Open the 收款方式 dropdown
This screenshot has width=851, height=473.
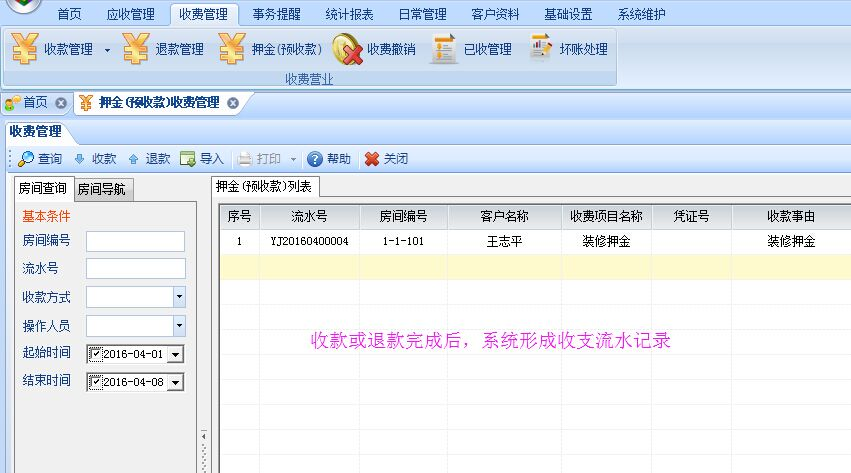(179, 297)
